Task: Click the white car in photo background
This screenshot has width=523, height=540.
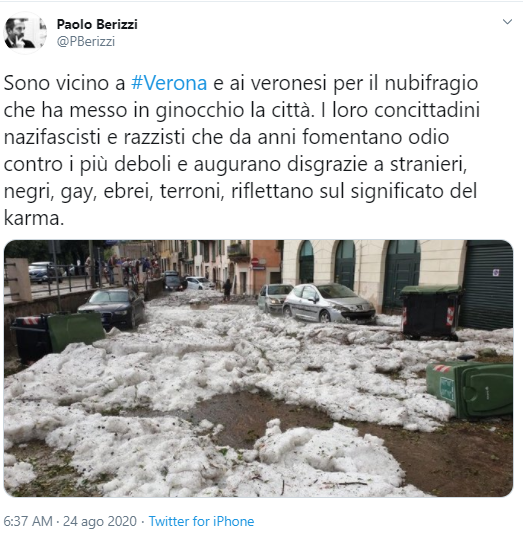Action: [199, 283]
